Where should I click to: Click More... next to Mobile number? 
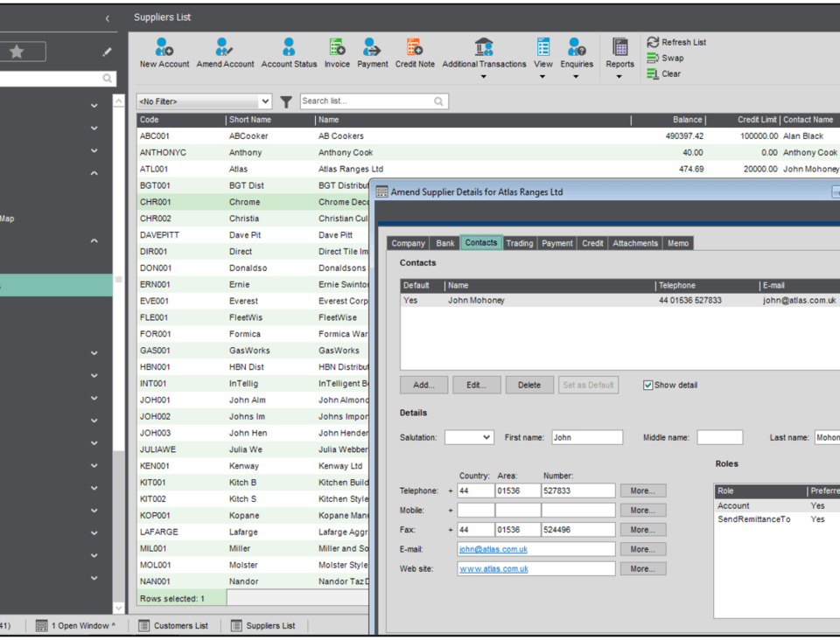(643, 510)
